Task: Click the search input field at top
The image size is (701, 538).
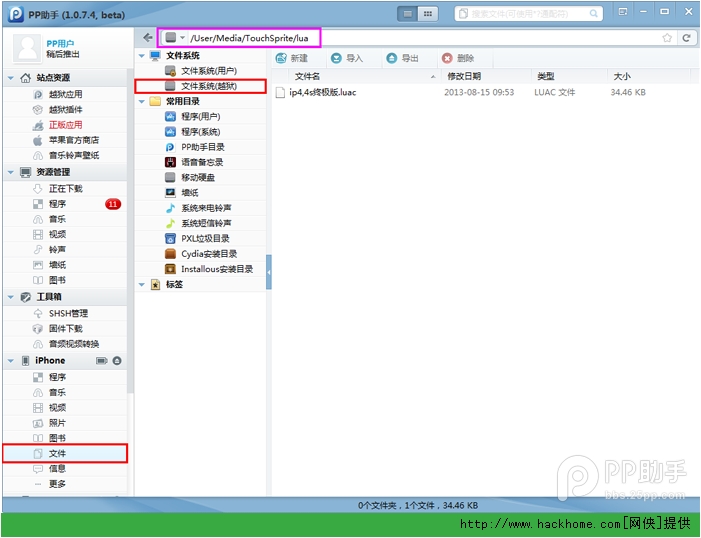Action: pyautogui.click(x=528, y=13)
